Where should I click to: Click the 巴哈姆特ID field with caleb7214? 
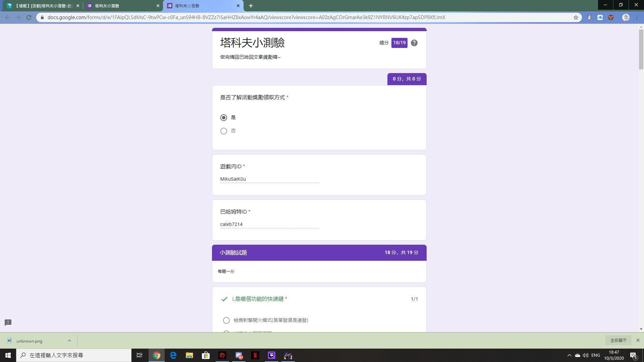pos(270,224)
